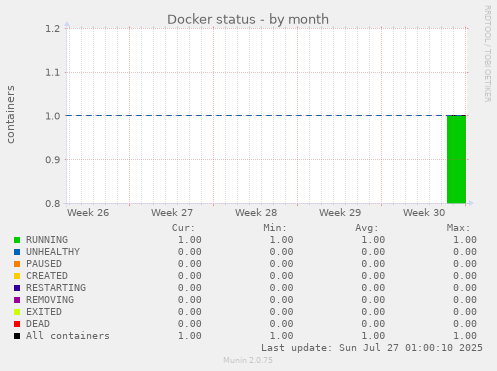Click the graph title Docker status - by month
Viewport: 497px width, 371px height.
pyautogui.click(x=248, y=19)
